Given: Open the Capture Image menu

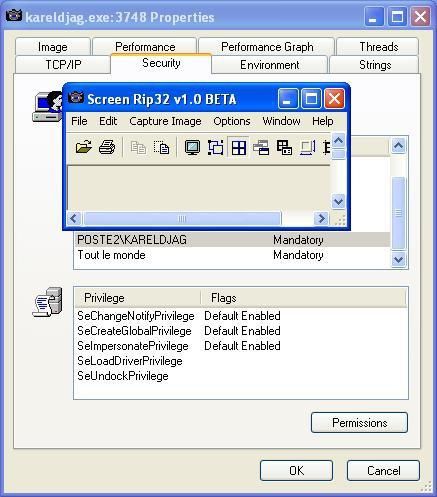Looking at the screenshot, I should click(165, 121).
